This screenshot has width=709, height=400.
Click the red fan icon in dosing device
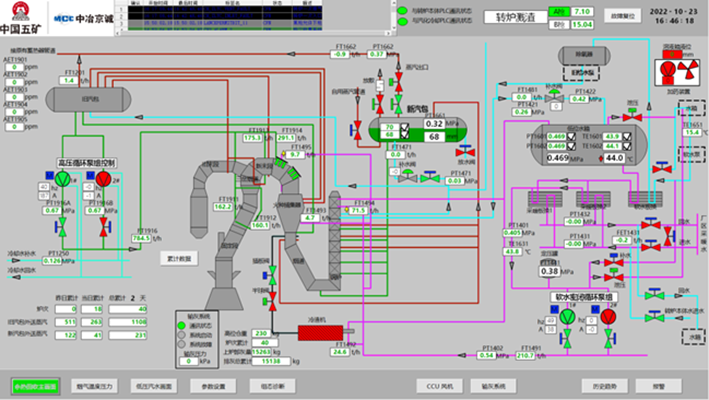pos(688,71)
